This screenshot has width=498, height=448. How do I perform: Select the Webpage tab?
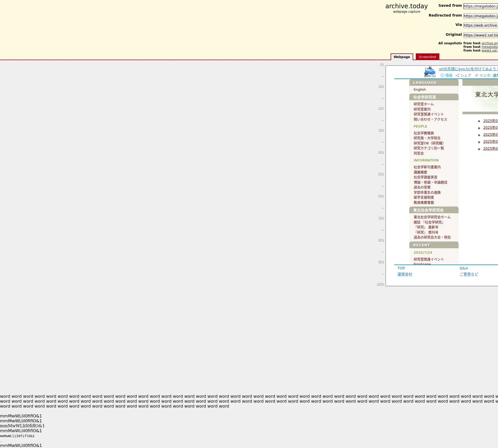point(402,57)
